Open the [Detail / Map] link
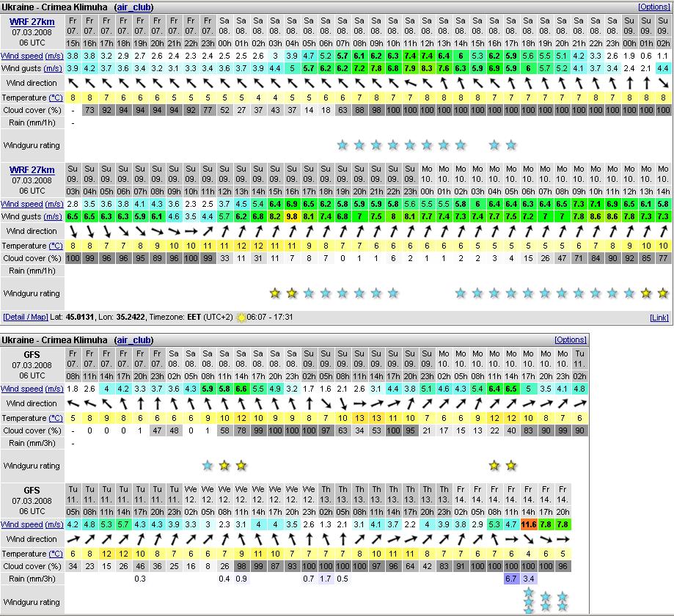The image size is (674, 616). click(25, 318)
